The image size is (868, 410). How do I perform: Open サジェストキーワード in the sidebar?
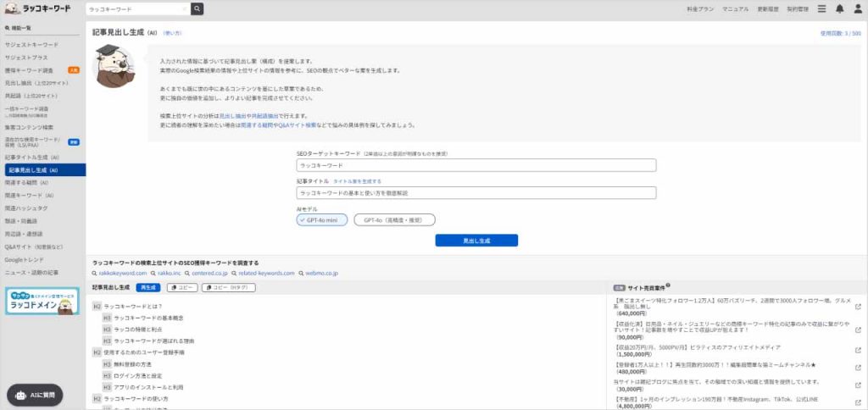point(31,45)
